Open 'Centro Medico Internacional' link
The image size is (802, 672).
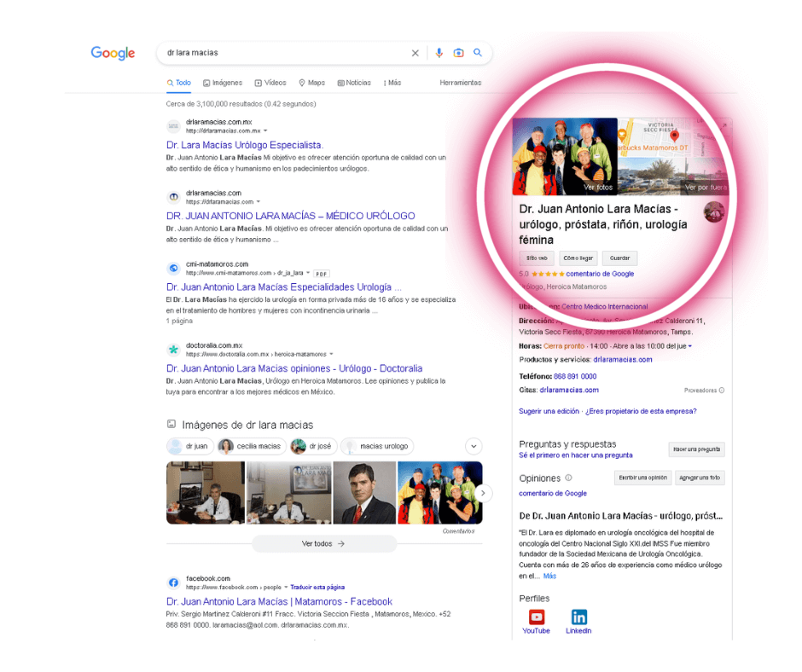click(605, 307)
